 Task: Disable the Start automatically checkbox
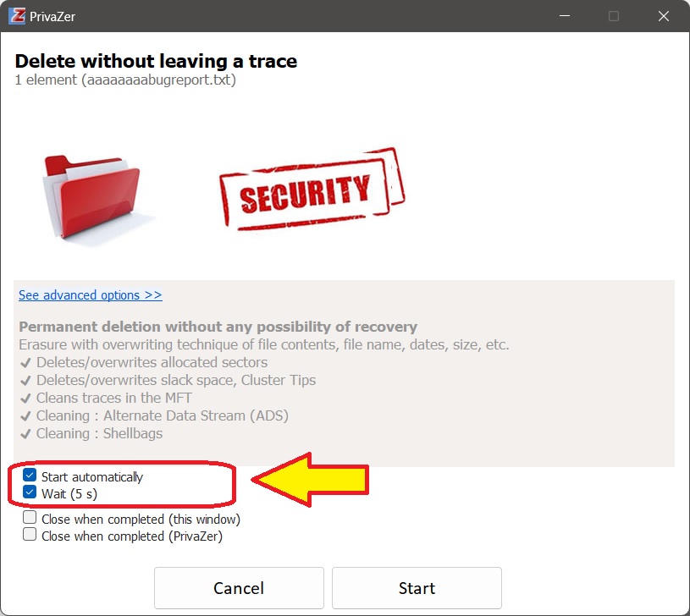[x=30, y=476]
